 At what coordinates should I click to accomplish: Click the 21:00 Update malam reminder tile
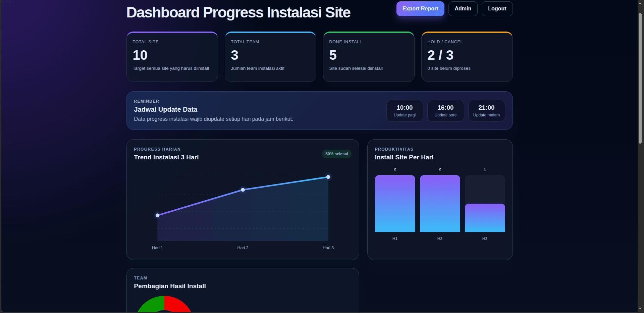click(x=486, y=111)
